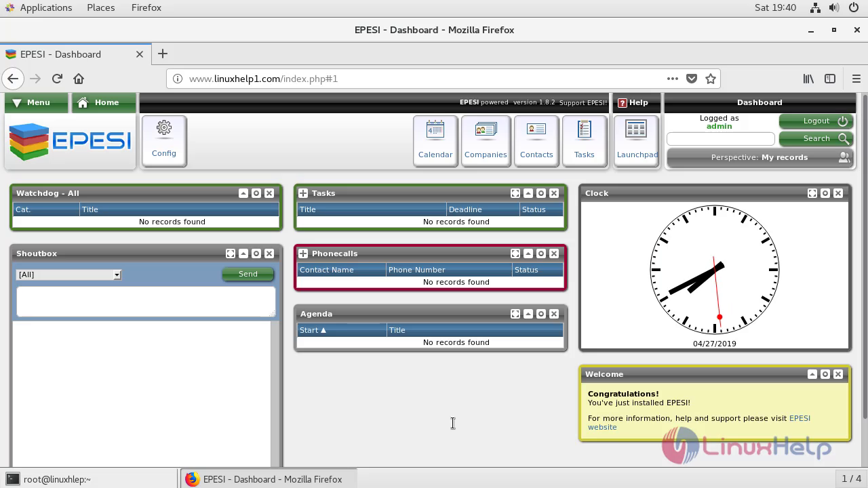
Task: Collapse the Watchdog applet
Action: 243,193
